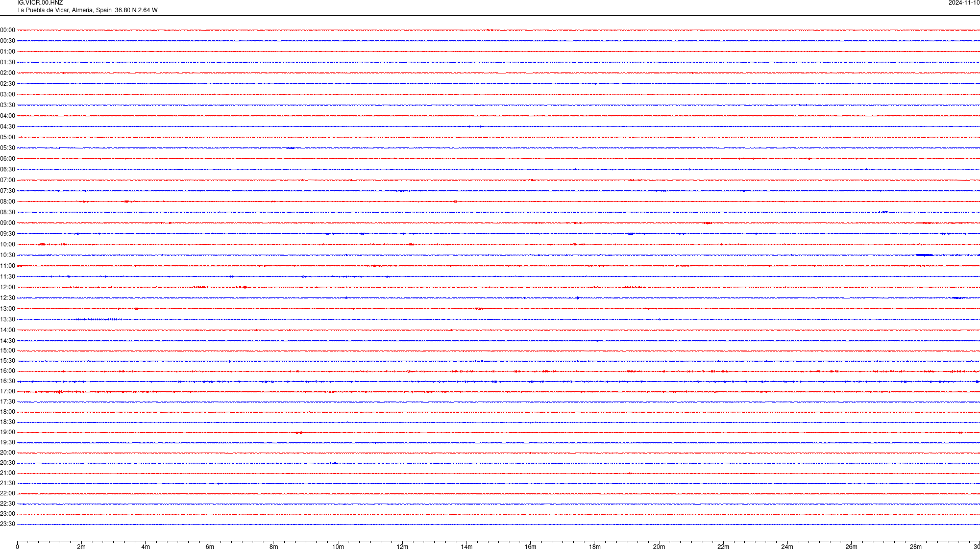
Task: Select the 09:00 time label
Action: click(x=8, y=223)
